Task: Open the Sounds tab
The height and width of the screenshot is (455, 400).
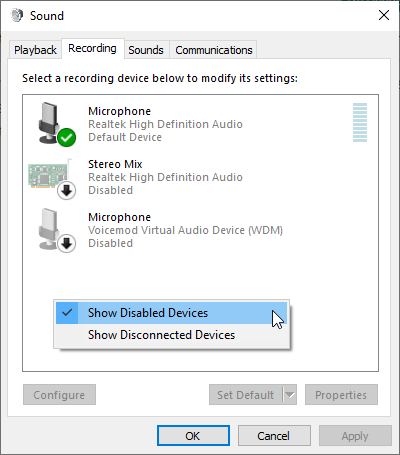Action: (146, 50)
